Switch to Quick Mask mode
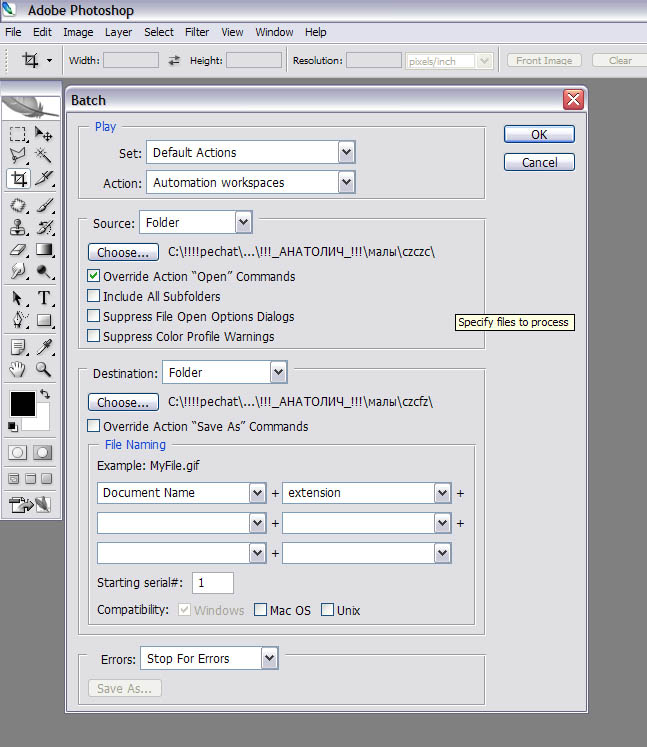647x747 pixels. (42, 453)
